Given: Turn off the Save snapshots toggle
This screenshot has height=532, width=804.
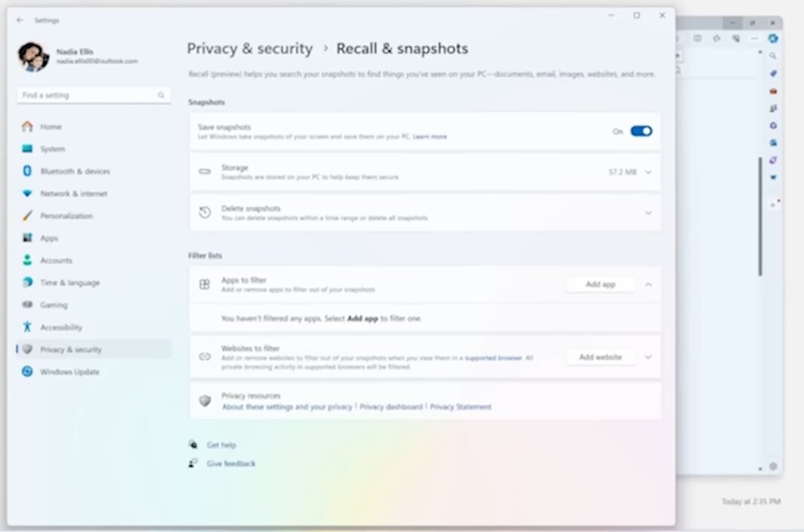Looking at the screenshot, I should pos(642,130).
